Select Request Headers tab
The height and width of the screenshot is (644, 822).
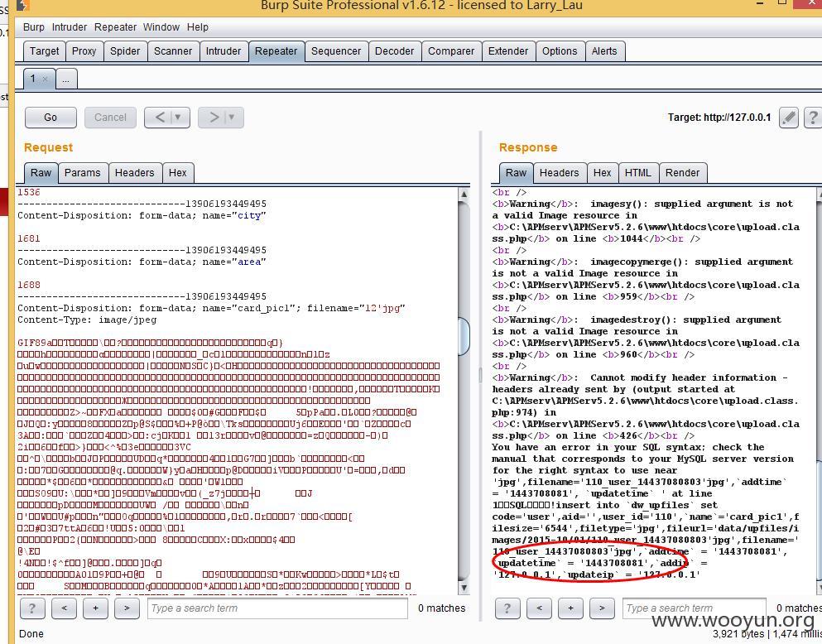pos(135,173)
